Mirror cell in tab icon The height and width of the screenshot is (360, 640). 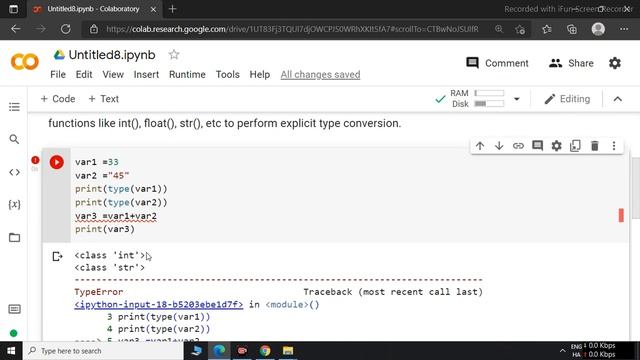coord(576,146)
